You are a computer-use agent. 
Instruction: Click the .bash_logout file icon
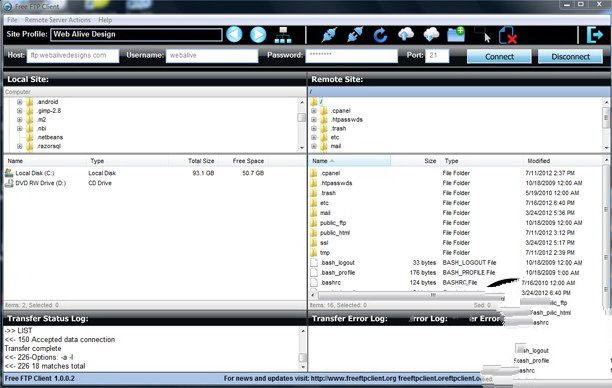point(314,263)
